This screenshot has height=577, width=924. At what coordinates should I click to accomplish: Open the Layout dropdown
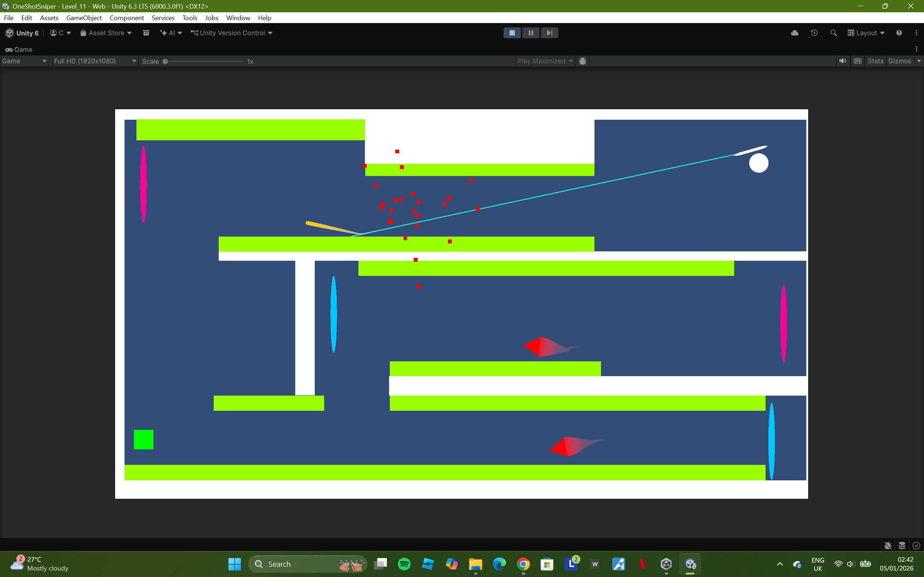(866, 33)
